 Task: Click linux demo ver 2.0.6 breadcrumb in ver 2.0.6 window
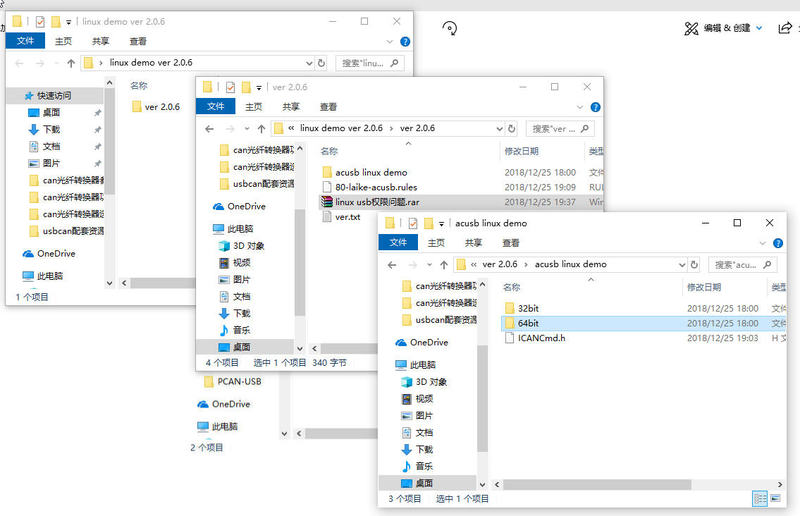(x=341, y=128)
